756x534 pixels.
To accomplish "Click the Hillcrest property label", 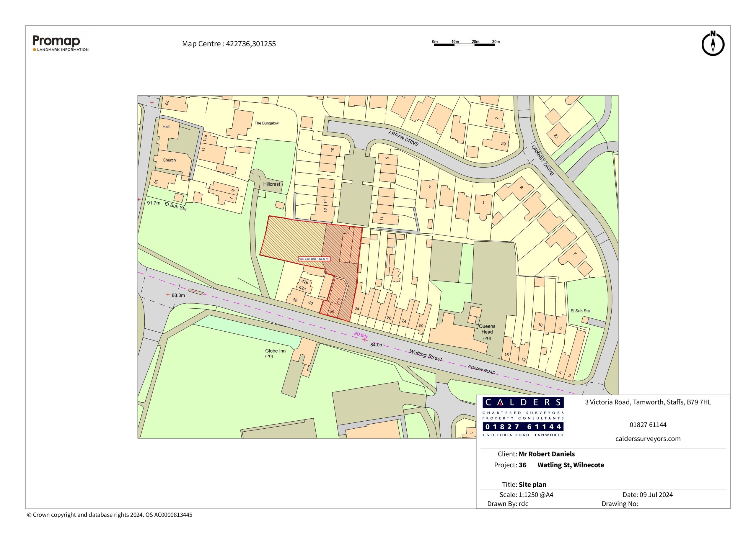I will pos(271,184).
